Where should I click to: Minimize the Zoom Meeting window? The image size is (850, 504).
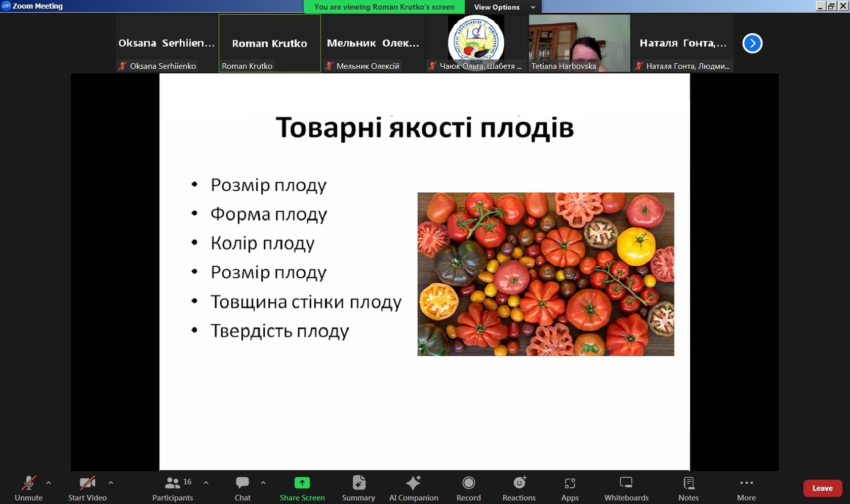(x=821, y=6)
